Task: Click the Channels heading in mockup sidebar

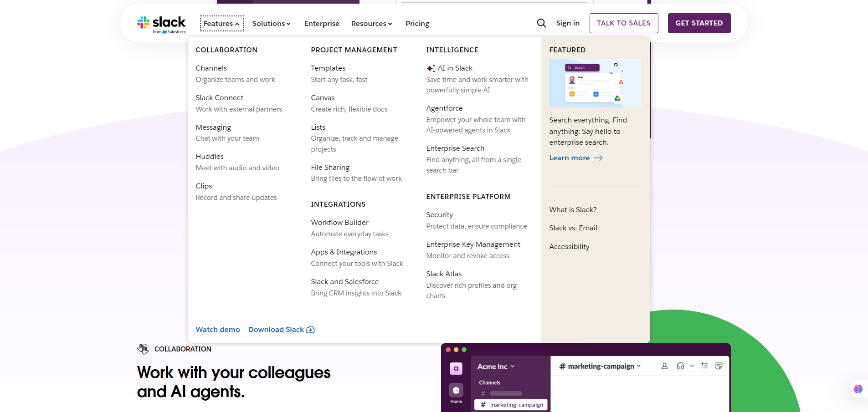Action: pos(489,383)
